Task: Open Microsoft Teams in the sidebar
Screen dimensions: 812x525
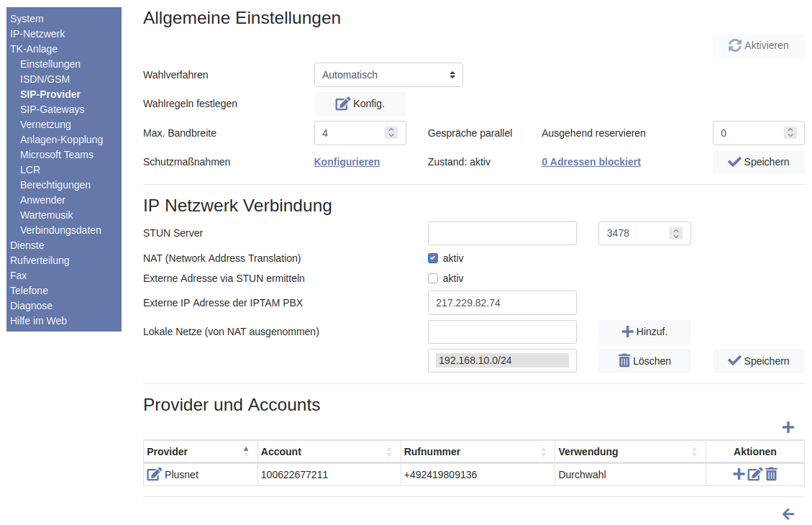Action: (57, 155)
